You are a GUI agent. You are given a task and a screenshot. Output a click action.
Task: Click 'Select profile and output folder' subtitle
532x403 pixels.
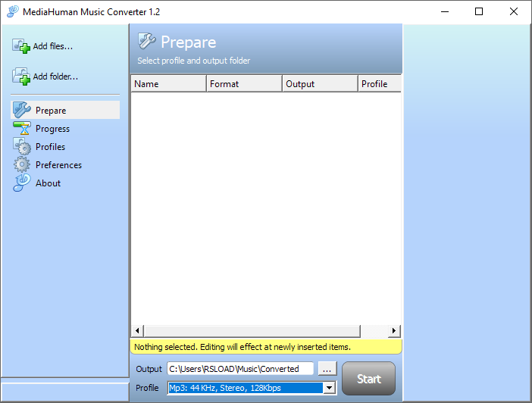pyautogui.click(x=194, y=61)
